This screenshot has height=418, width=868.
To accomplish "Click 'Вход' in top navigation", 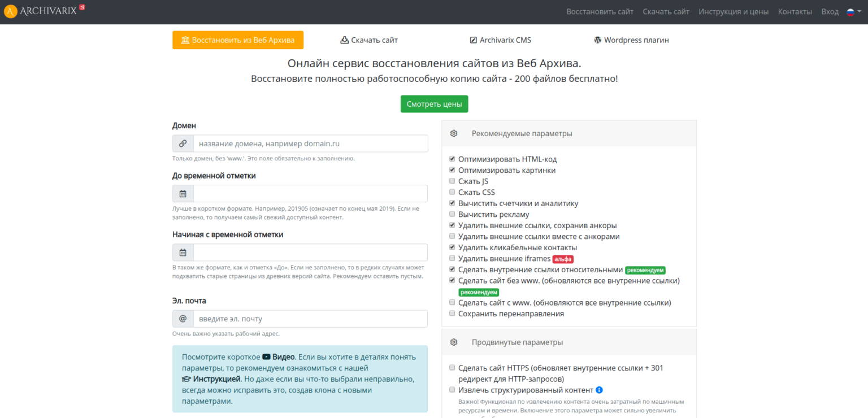I will (x=830, y=12).
